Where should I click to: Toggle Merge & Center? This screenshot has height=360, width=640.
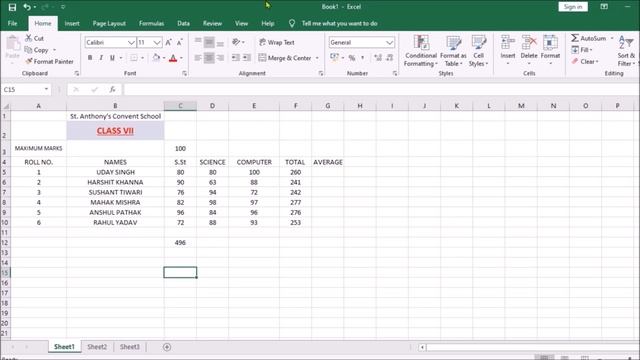click(285, 58)
